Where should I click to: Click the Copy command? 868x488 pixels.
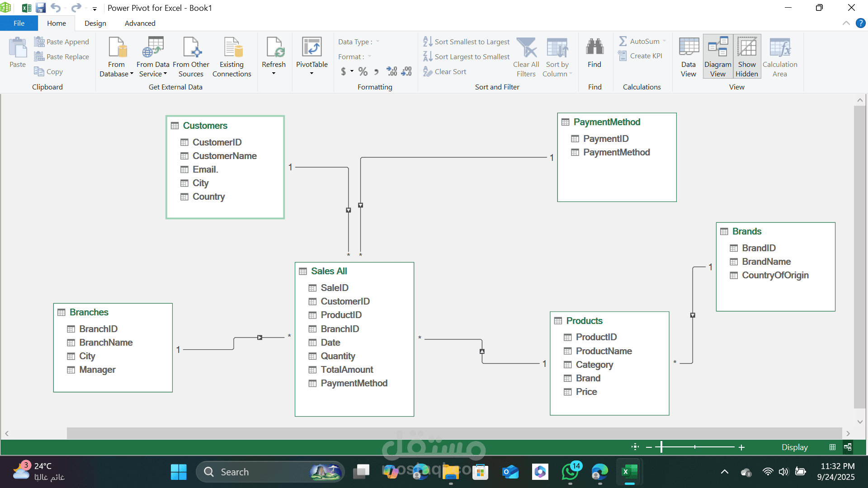[48, 71]
